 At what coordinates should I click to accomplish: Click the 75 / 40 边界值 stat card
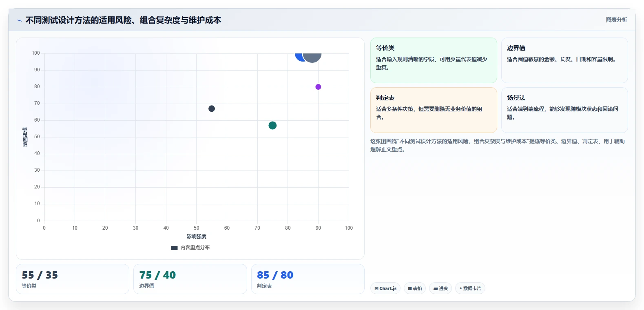pyautogui.click(x=190, y=279)
